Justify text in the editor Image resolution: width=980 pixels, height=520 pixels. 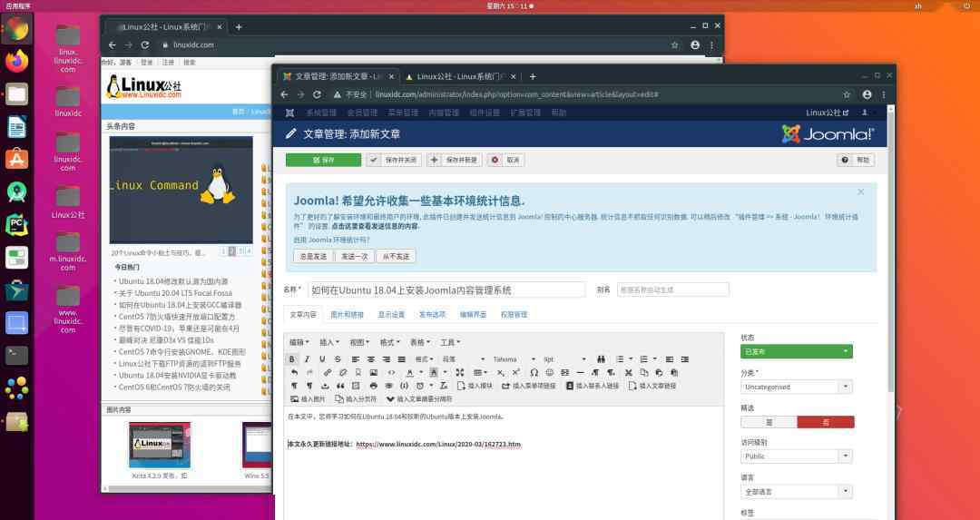coord(402,359)
